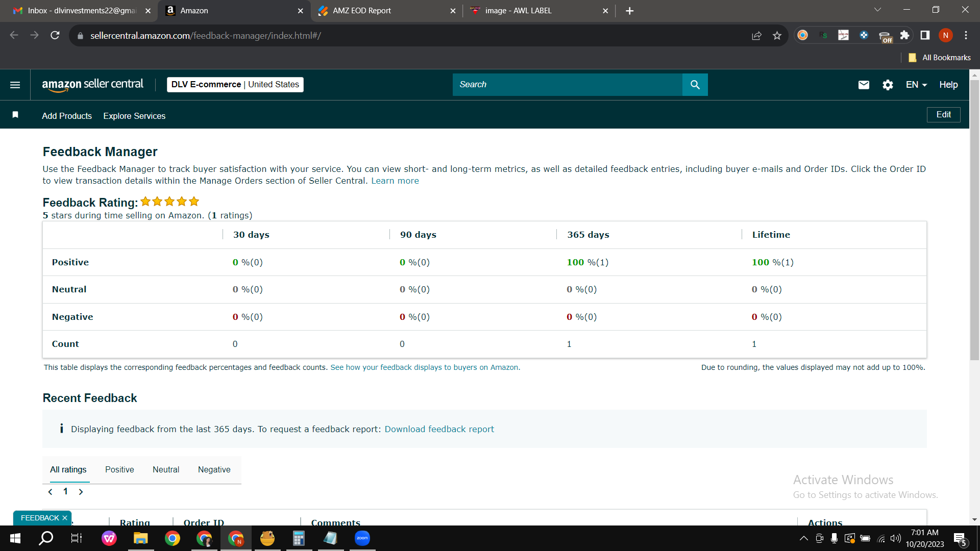Open the EN language dropdown
Image resolution: width=980 pixels, height=551 pixels.
point(916,85)
